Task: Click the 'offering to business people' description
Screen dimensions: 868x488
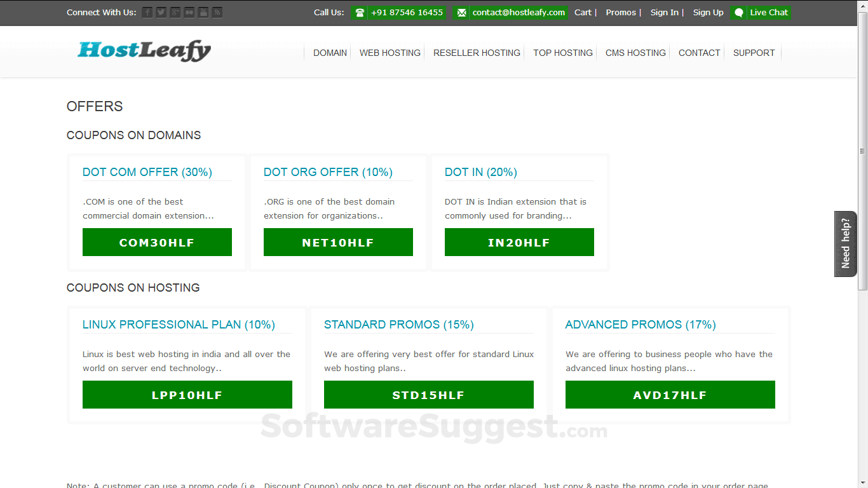Action: tap(669, 361)
